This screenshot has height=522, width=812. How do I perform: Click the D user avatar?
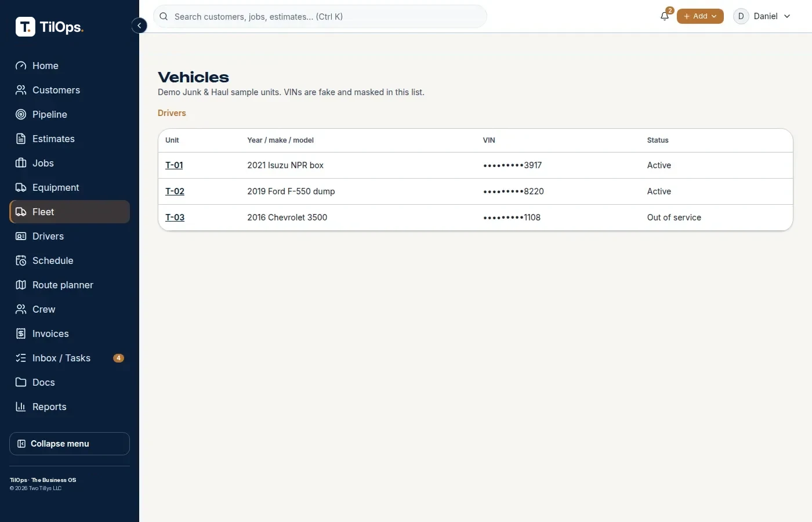(741, 16)
